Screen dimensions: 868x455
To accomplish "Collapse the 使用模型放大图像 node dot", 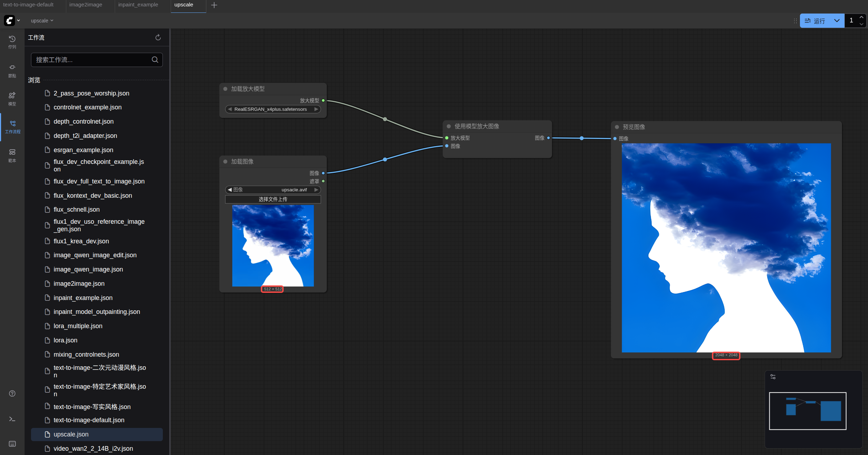I will click(x=449, y=126).
